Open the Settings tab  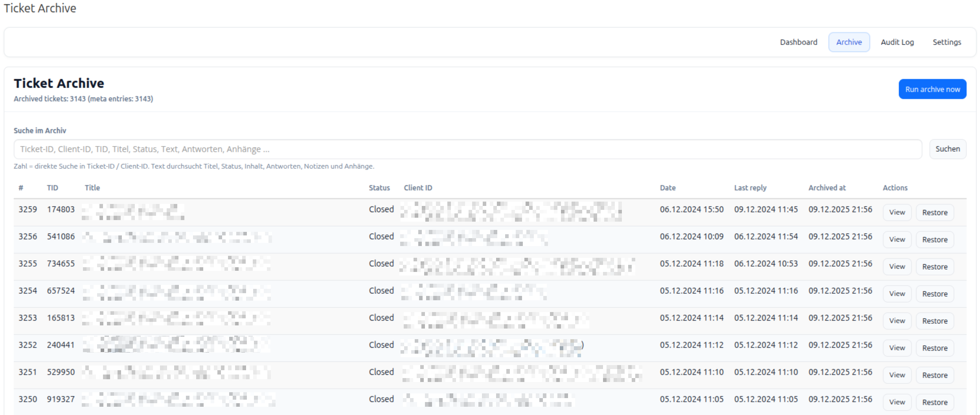click(x=947, y=42)
